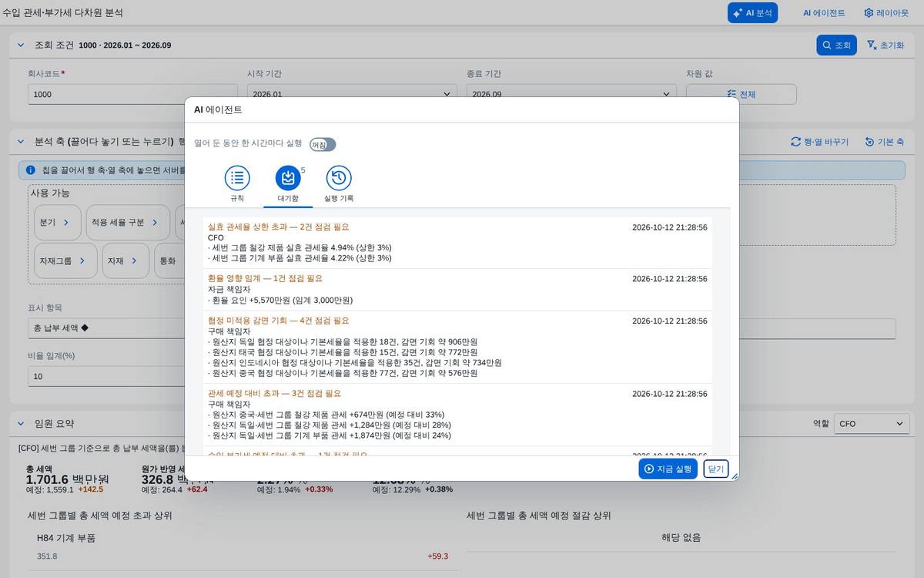
Task: Click the 표시 항목 총 납부 세액 field
Action: [106, 328]
